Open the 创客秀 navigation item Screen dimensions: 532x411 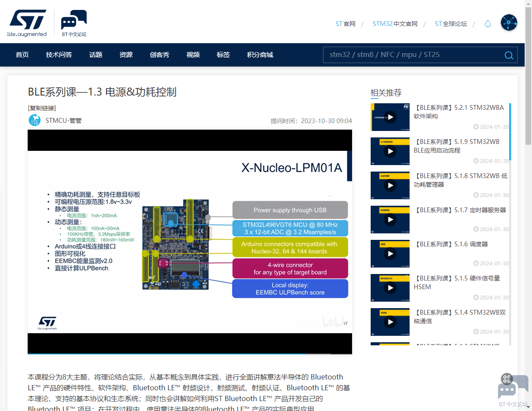click(x=160, y=55)
